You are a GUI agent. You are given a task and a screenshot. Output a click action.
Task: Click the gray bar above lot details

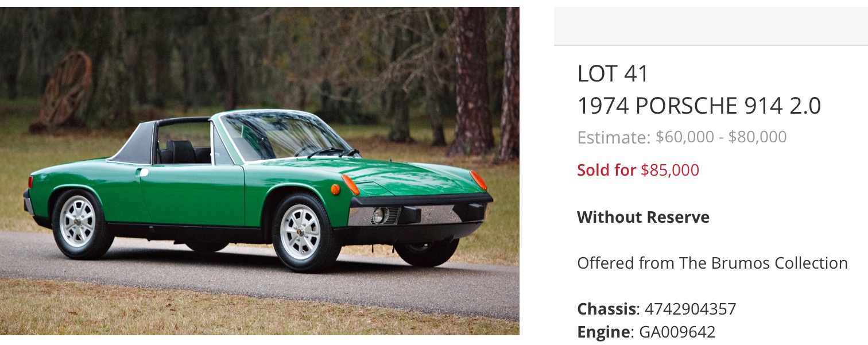click(x=711, y=26)
